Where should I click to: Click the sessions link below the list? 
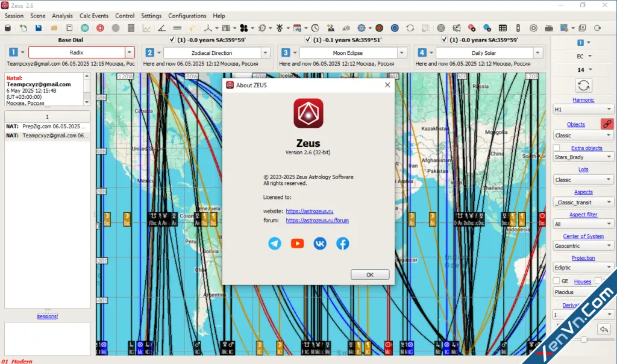tap(47, 316)
